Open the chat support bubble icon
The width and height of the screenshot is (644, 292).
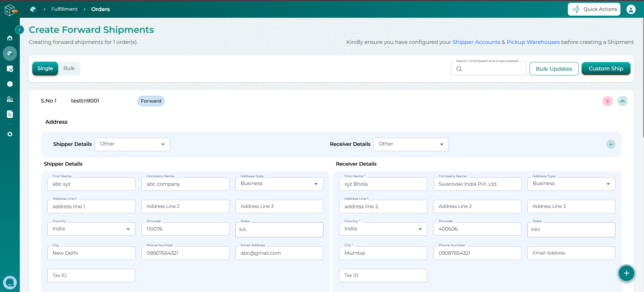10,283
